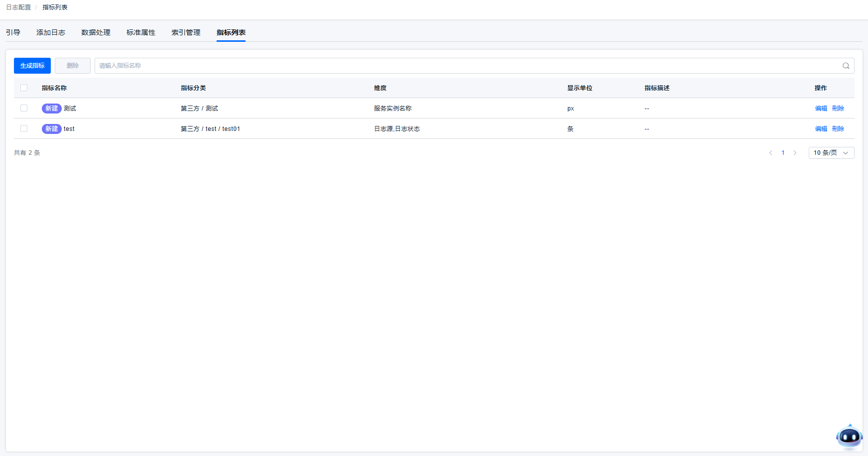This screenshot has width=868, height=456.
Task: Click the 新建 badge on test row
Action: 51,129
